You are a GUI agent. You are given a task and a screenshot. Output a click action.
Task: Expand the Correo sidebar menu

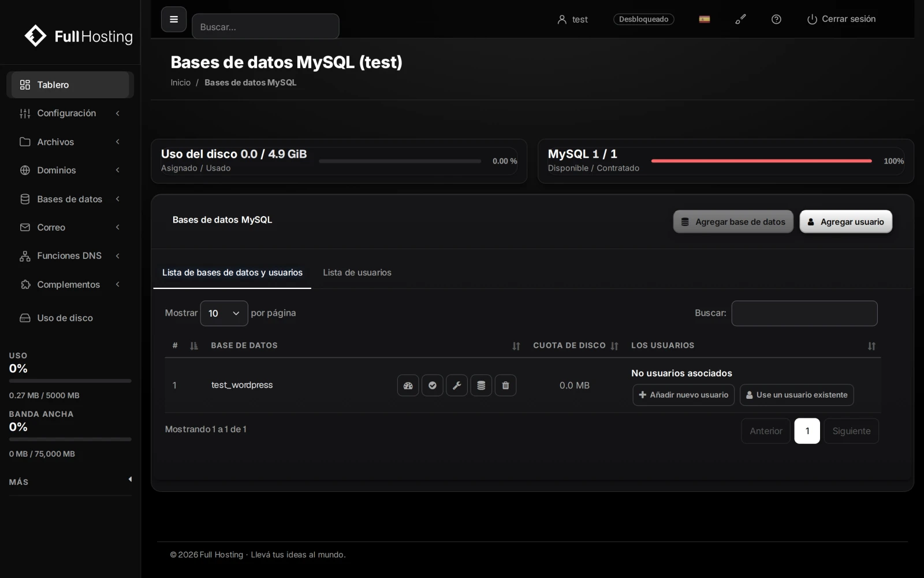coord(70,227)
